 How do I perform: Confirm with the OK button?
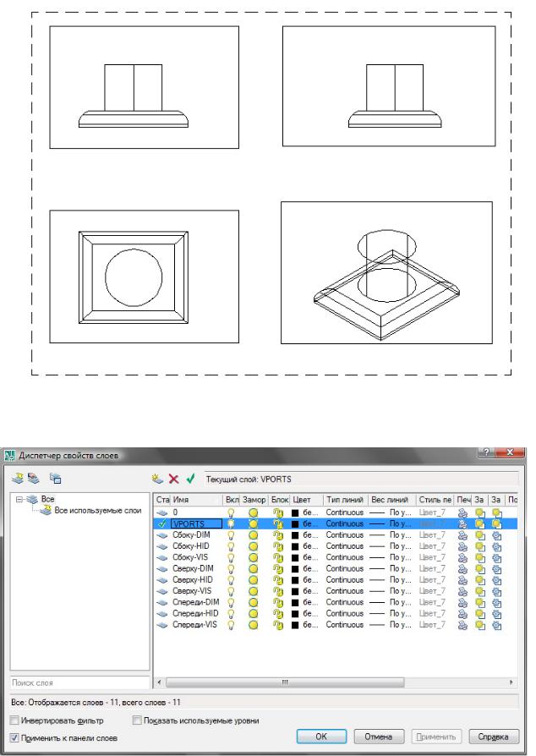[x=321, y=737]
